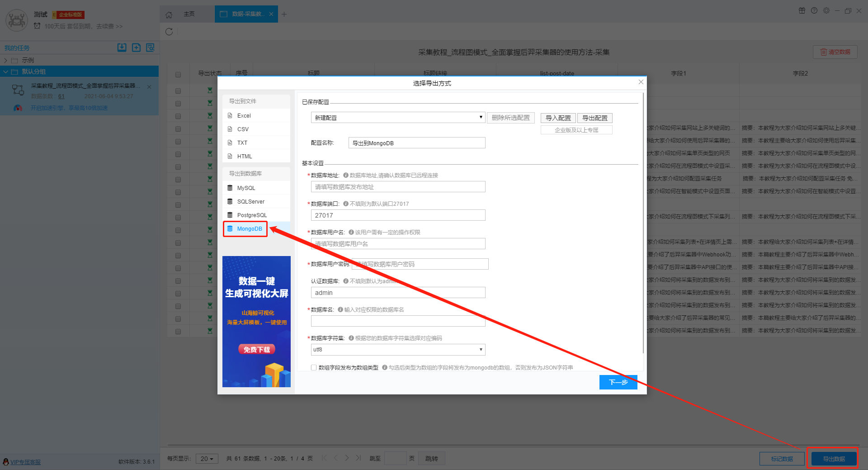
Task: Open new tab with plus icon
Action: [284, 14]
